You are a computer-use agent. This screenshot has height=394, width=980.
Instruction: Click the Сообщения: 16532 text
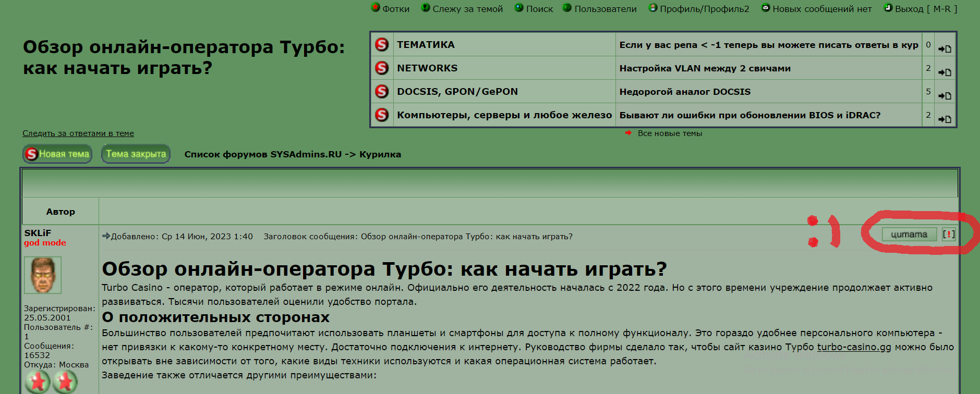click(49, 351)
